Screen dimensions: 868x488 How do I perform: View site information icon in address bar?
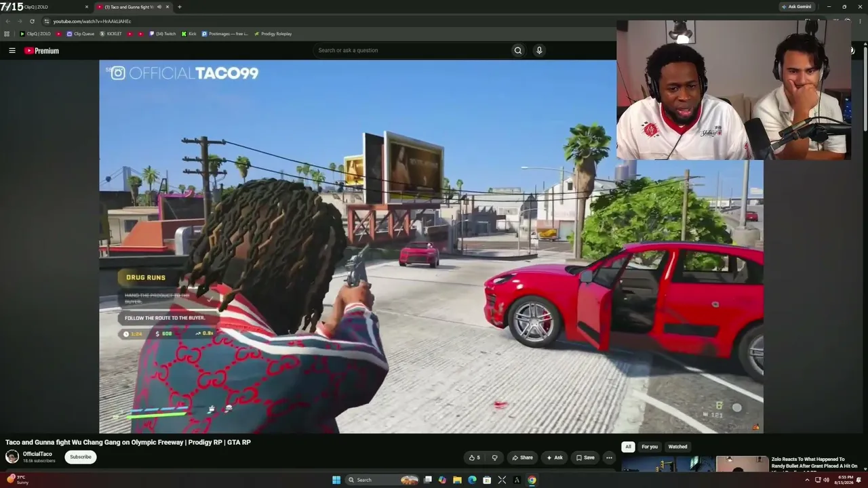coord(47,21)
